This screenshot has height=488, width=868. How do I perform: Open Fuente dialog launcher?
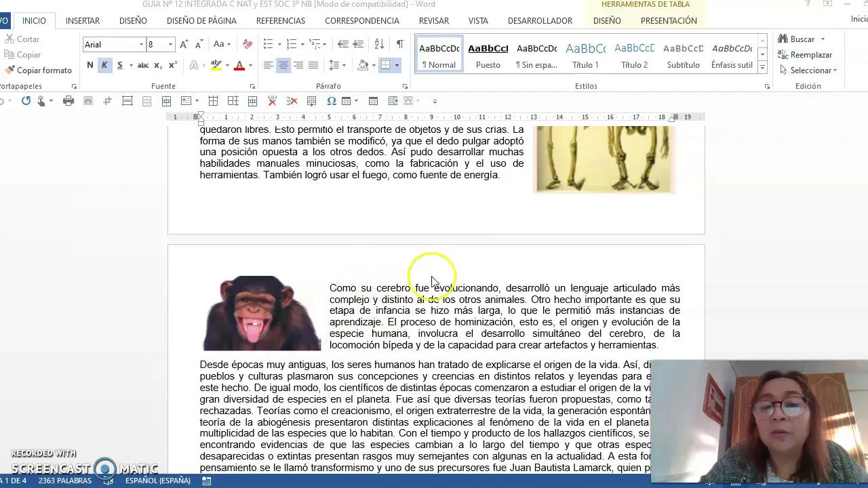coord(253,87)
